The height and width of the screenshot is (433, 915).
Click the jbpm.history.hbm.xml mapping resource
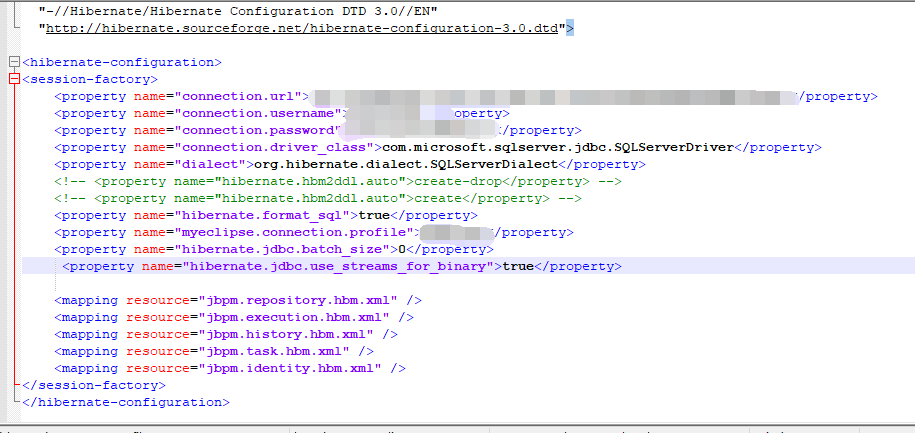tap(285, 334)
